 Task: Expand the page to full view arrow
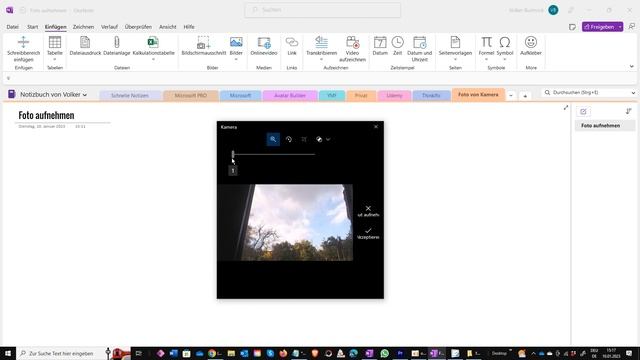(x=566, y=107)
